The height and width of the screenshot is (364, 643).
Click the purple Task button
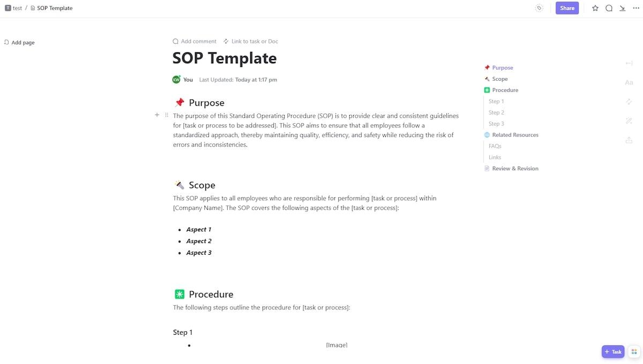[613, 352]
